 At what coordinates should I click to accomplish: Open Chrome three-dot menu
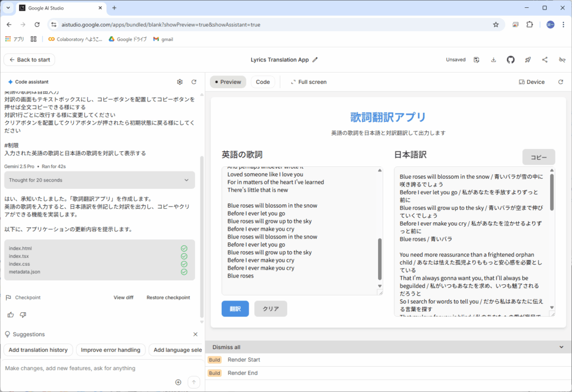coord(563,25)
